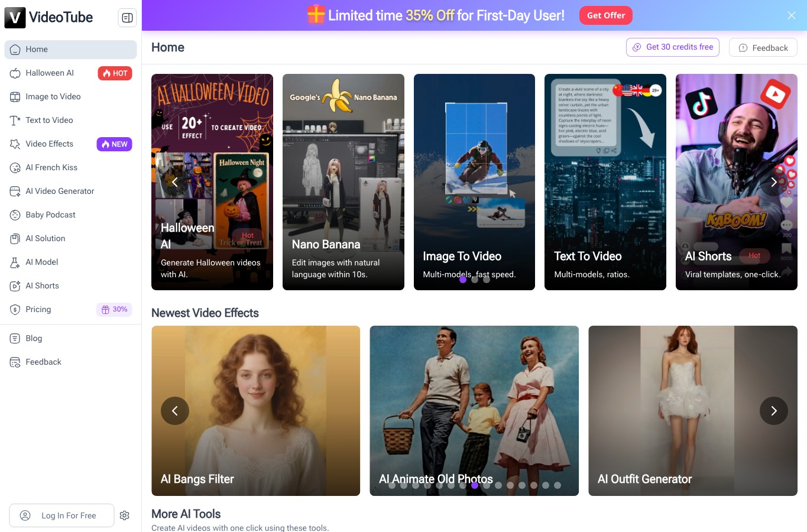The image size is (807, 532).
Task: Click Get 30 credits free button
Action: click(x=673, y=47)
